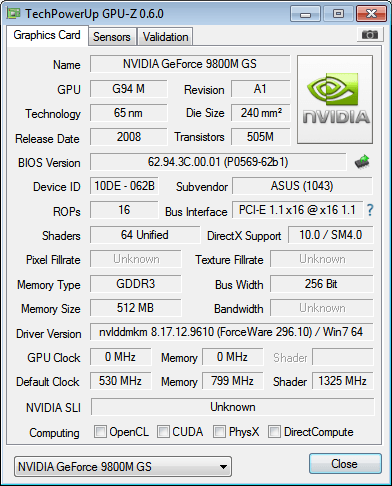Click the Memory Type field GDDR3

(x=136, y=284)
